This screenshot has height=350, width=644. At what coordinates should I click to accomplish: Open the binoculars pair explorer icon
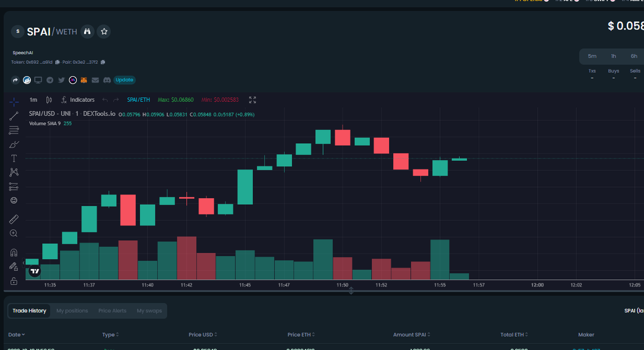coord(87,32)
